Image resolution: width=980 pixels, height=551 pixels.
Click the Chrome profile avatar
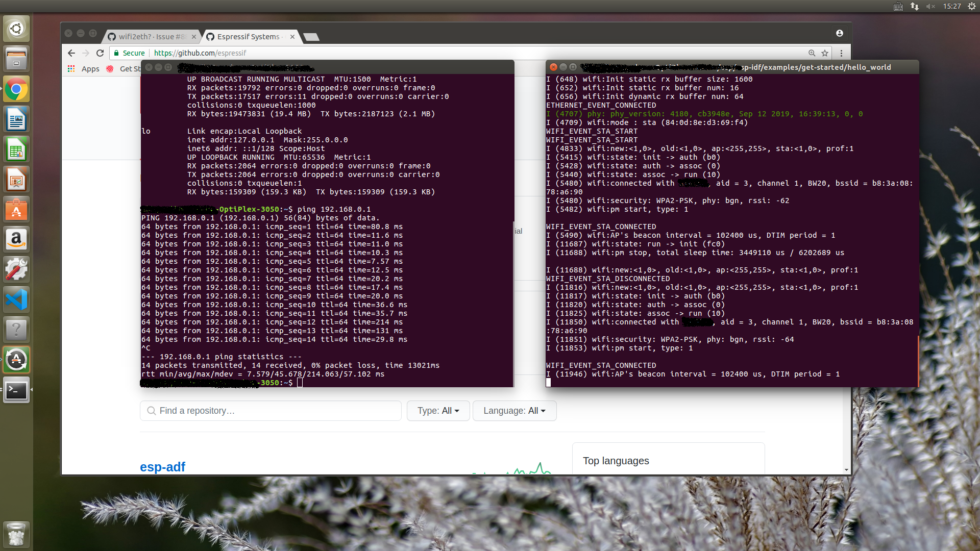pyautogui.click(x=840, y=33)
